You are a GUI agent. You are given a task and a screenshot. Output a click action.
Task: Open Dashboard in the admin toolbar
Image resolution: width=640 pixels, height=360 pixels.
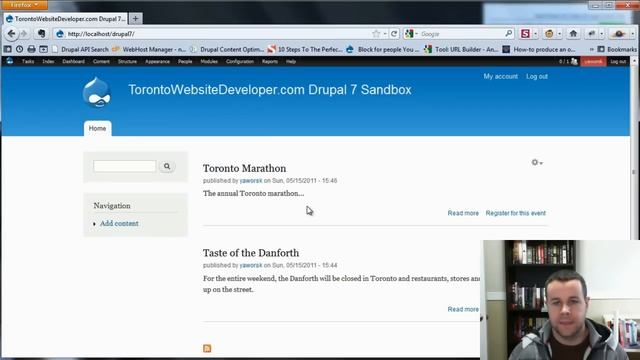[73, 62]
